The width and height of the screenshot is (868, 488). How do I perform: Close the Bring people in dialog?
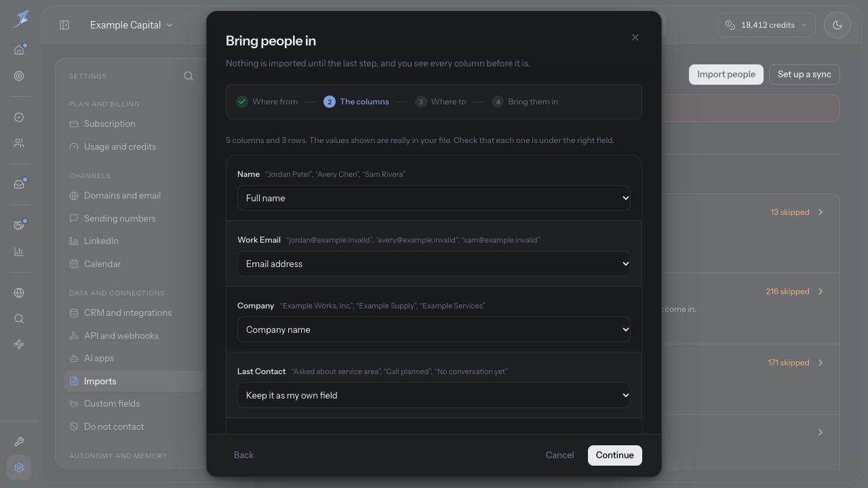635,37
